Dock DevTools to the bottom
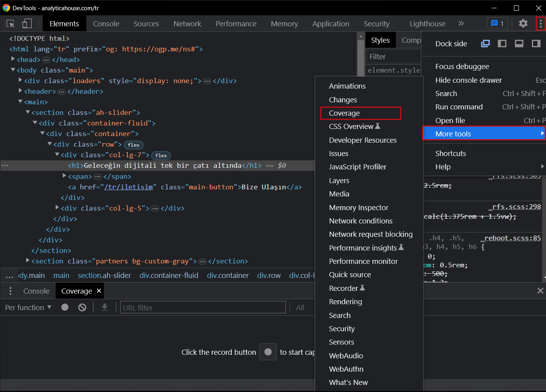 519,44
